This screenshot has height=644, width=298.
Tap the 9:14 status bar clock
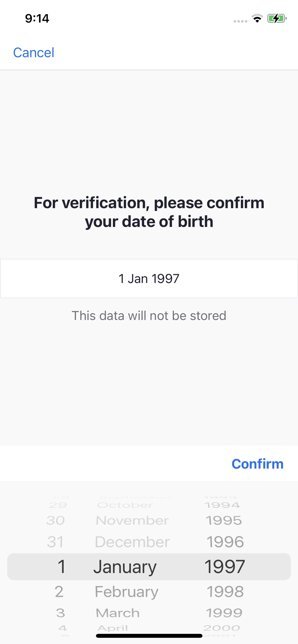[x=37, y=18]
